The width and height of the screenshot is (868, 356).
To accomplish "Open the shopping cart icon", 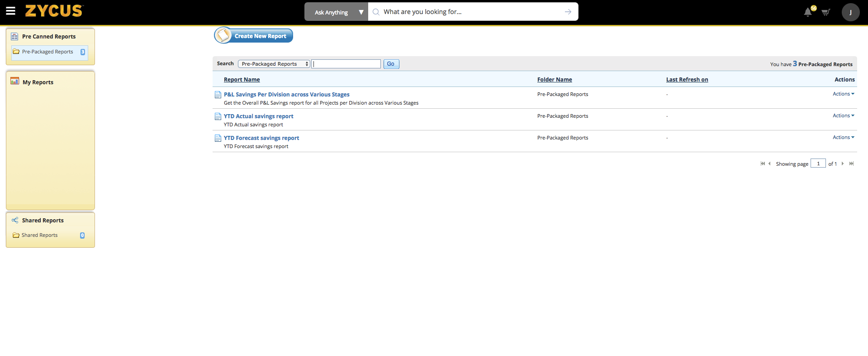I will point(825,12).
